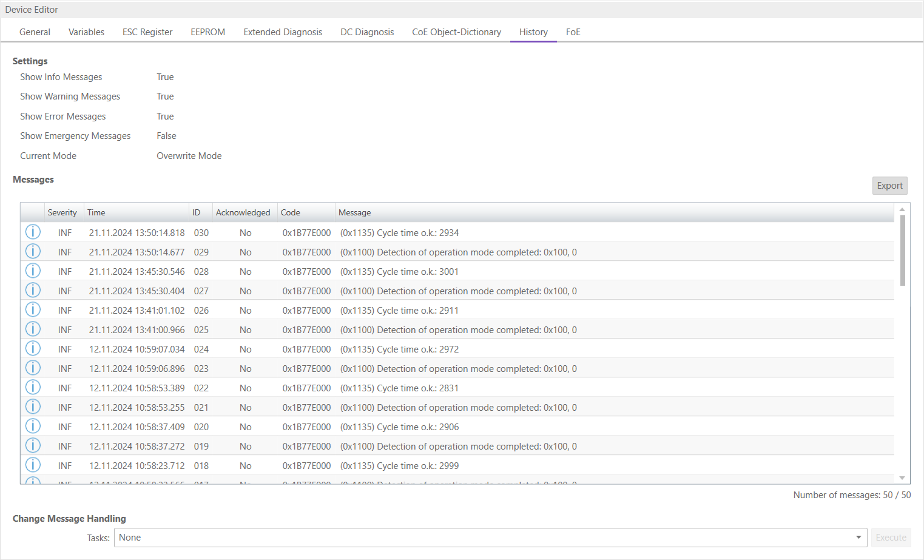Click the message list scrollbar thumb
Screen dimensions: 924x560
[902, 250]
